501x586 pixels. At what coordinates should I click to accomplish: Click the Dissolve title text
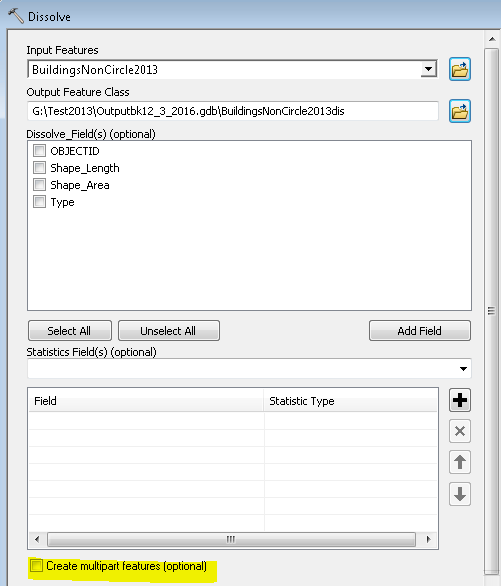coord(49,17)
